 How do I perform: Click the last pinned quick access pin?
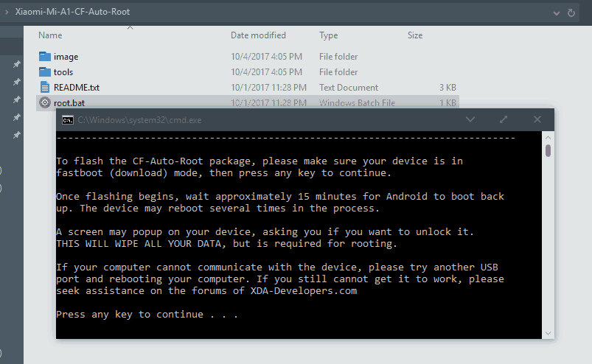[x=17, y=135]
